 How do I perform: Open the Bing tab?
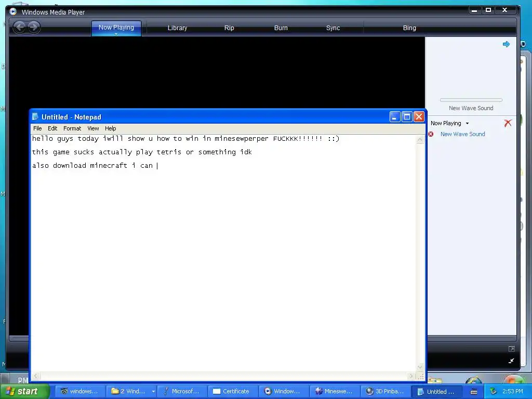point(409,28)
